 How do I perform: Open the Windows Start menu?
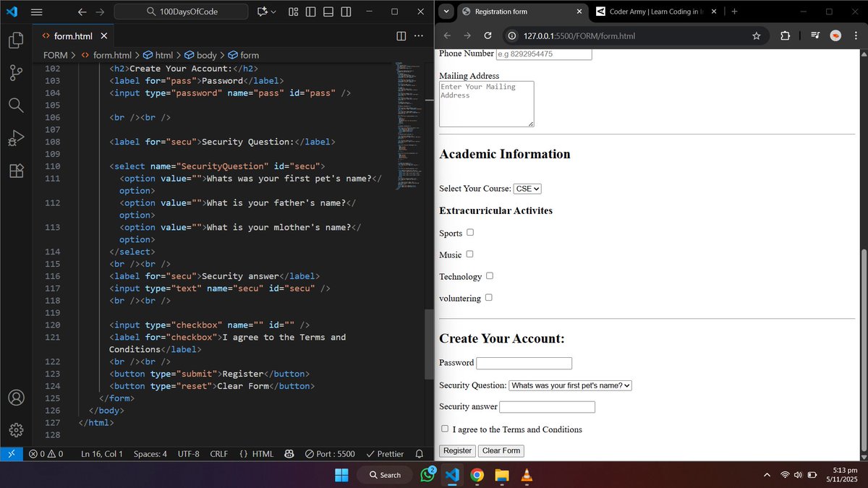(x=341, y=475)
